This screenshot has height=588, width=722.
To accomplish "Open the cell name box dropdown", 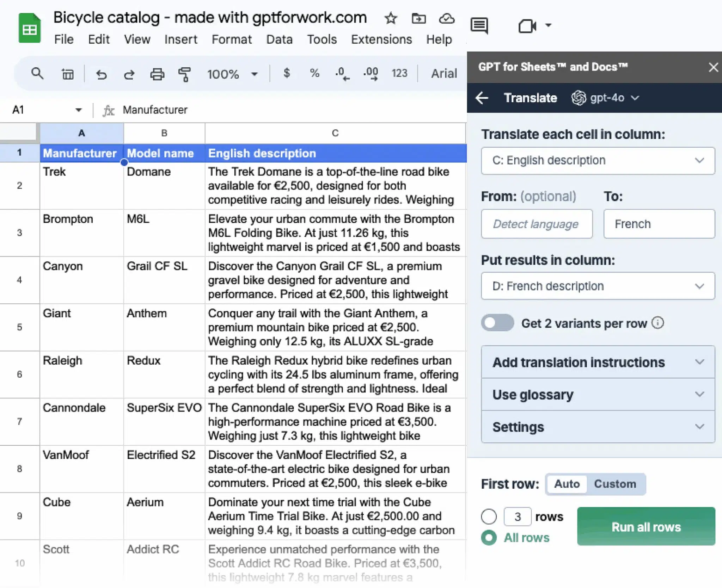I will 79,110.
